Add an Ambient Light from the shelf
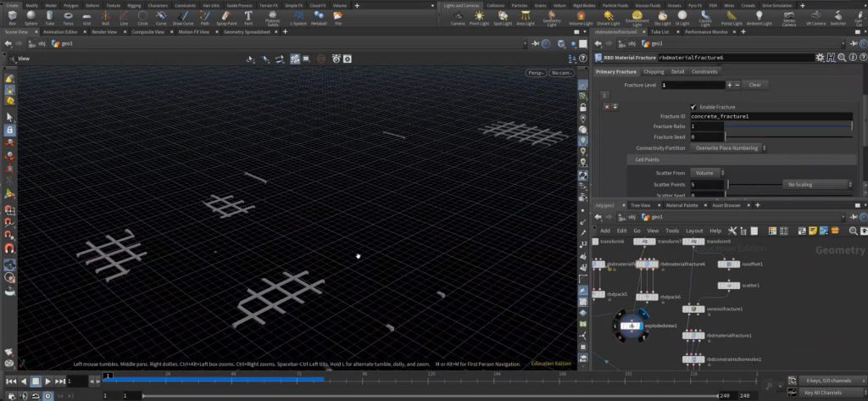 (759, 18)
